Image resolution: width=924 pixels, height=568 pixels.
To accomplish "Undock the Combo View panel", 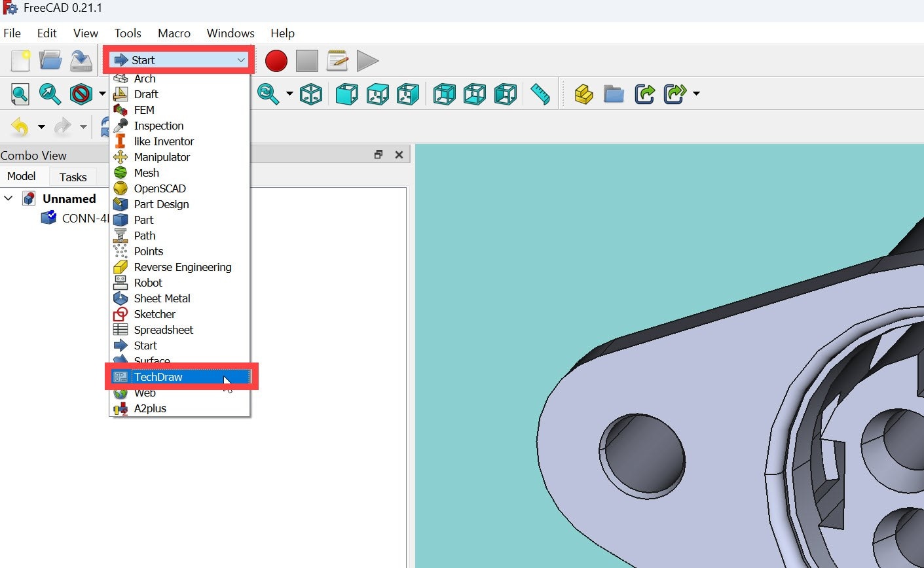I will click(379, 154).
